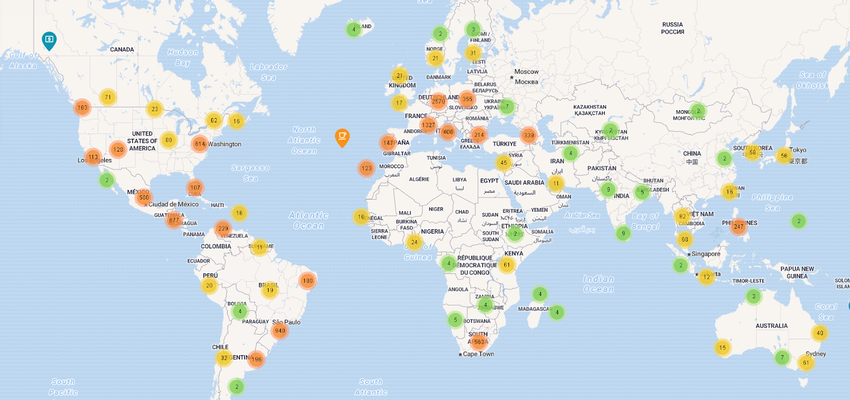Expand the 180 cluster on Brazil's east coast
The height and width of the screenshot is (400, 850).
coord(307,281)
